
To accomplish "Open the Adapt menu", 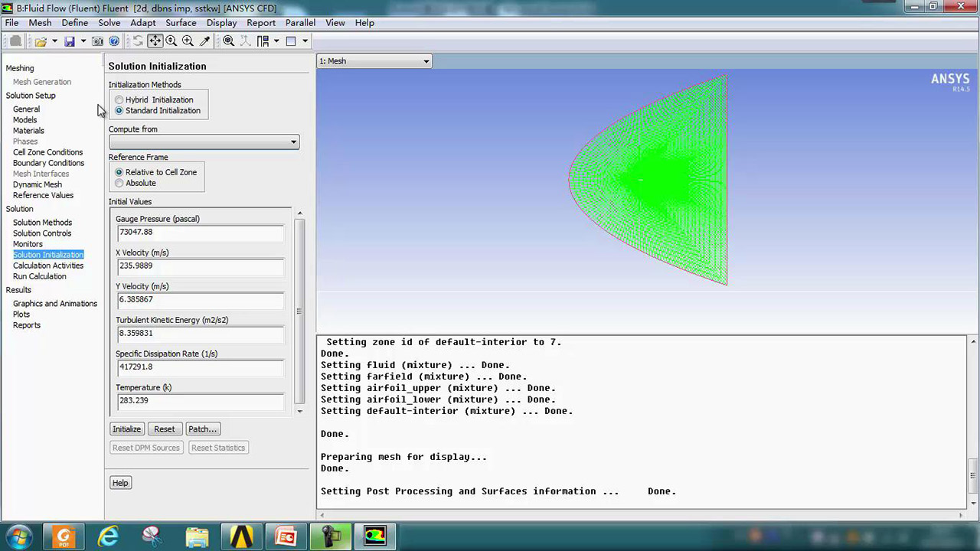I will [143, 23].
